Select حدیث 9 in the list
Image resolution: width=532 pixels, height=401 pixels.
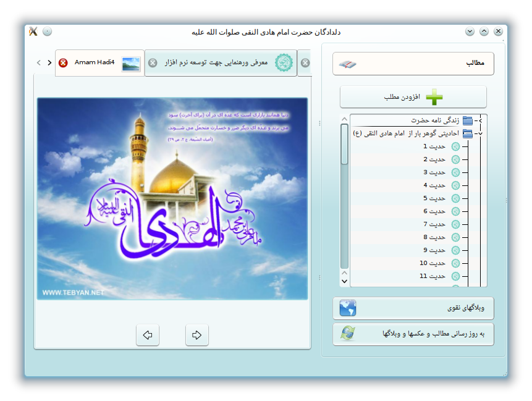[434, 250]
